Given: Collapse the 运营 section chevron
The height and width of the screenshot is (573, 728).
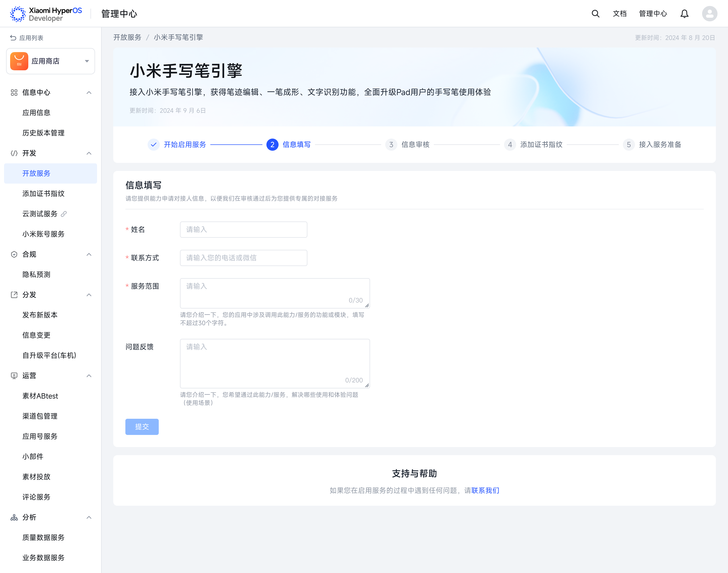Looking at the screenshot, I should (89, 376).
